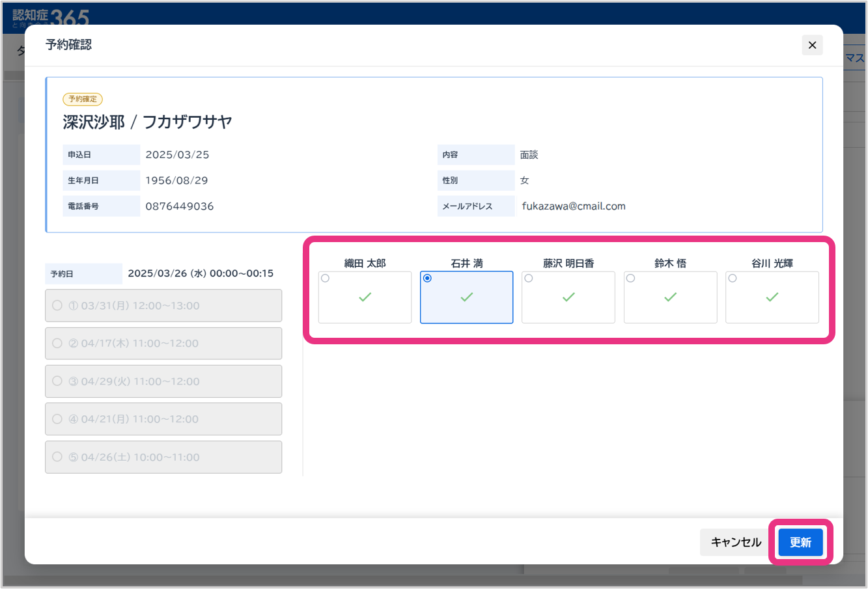This screenshot has width=868, height=589.
Task: Select radio button for 石井 満
Action: pos(427,279)
